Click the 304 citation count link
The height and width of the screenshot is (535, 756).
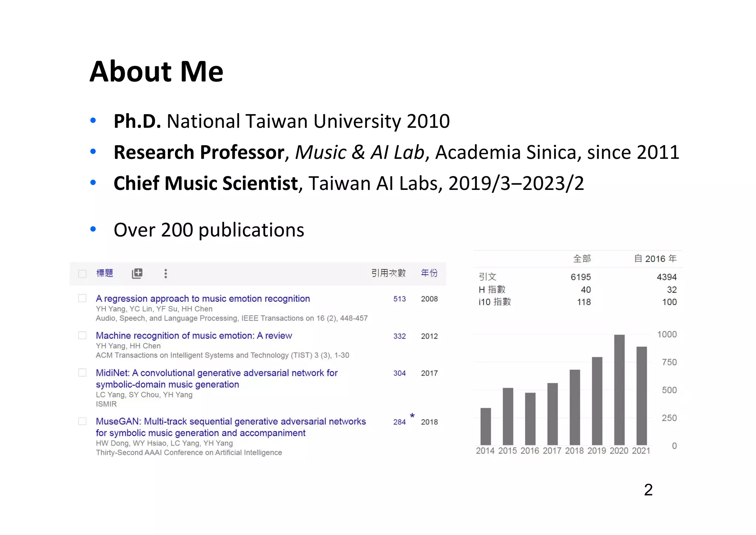coord(399,373)
